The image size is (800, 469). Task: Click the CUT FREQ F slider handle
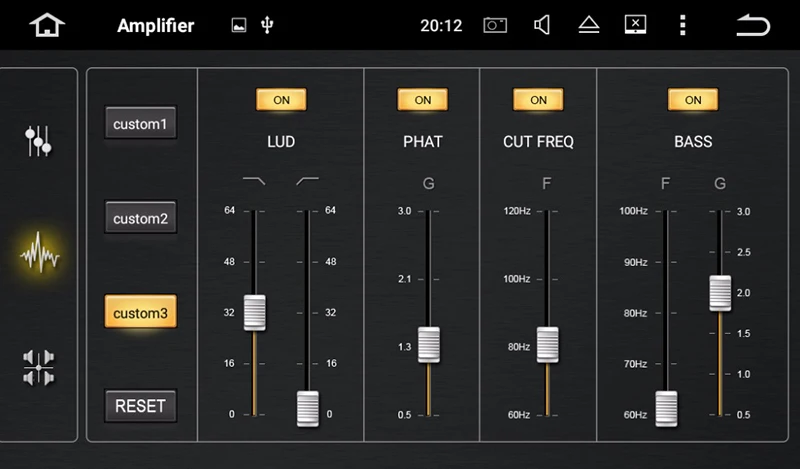tap(547, 345)
